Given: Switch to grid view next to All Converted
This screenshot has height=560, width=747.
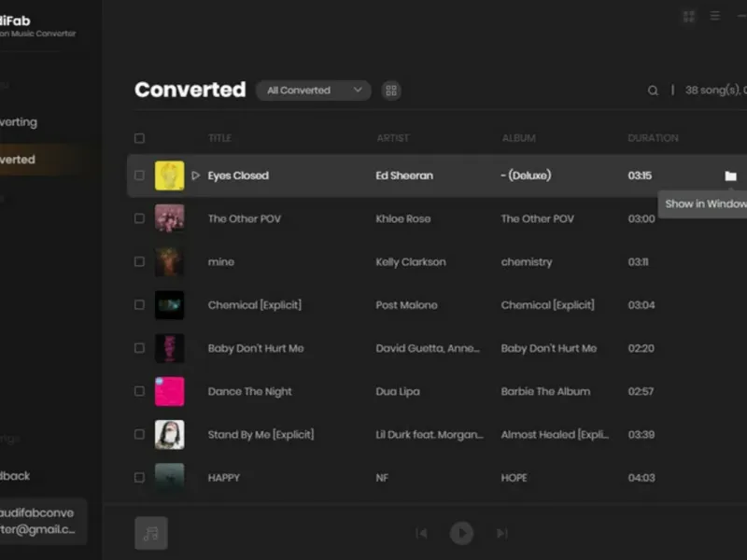Looking at the screenshot, I should (391, 91).
